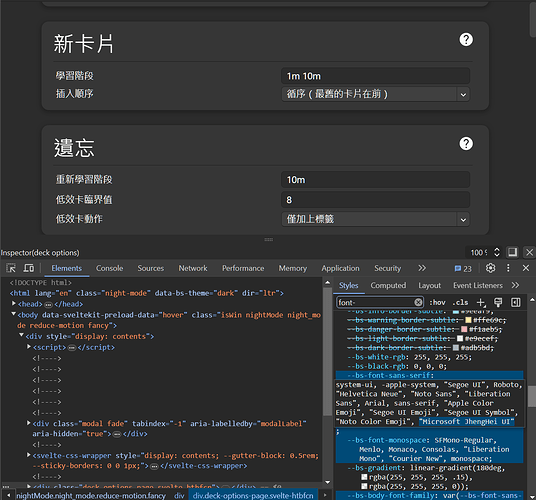Click the #ffe69c warning border color swatch

tap(468, 320)
